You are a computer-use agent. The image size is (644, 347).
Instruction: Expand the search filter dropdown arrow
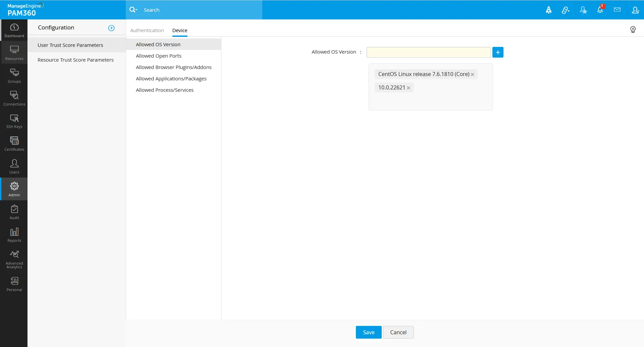136,10
